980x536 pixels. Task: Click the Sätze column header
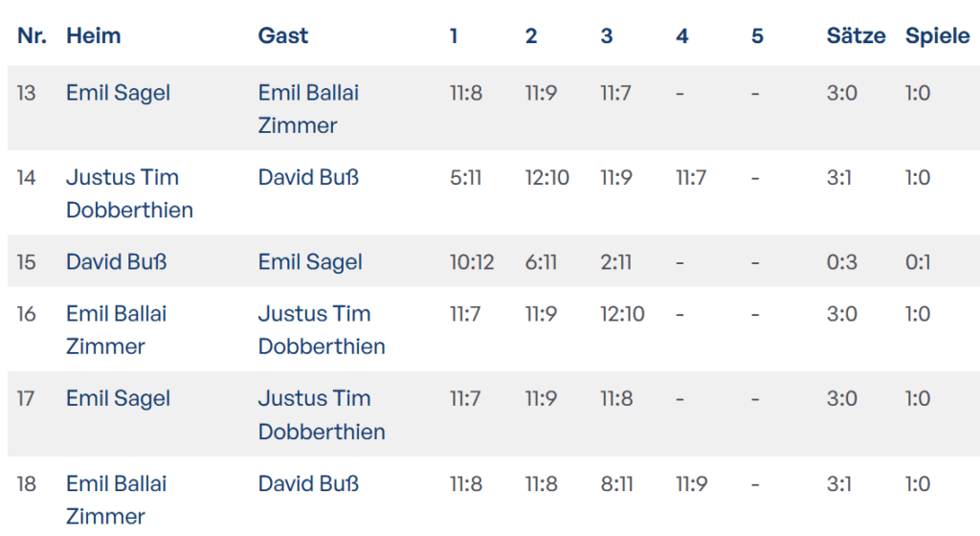pyautogui.click(x=856, y=36)
